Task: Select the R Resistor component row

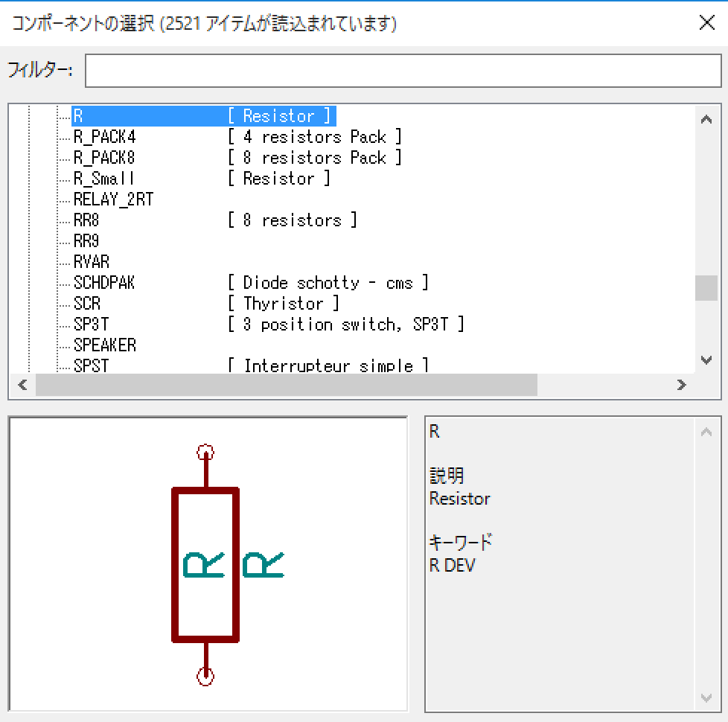Action: pos(203,116)
